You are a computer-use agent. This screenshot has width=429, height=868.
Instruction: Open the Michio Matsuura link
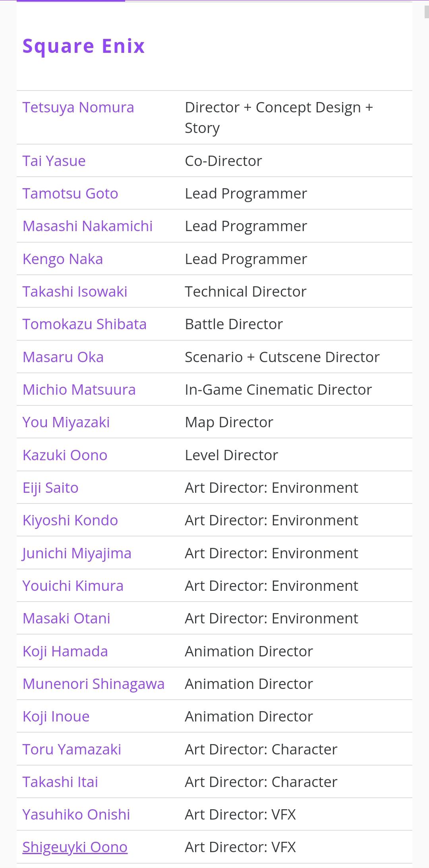[79, 390]
